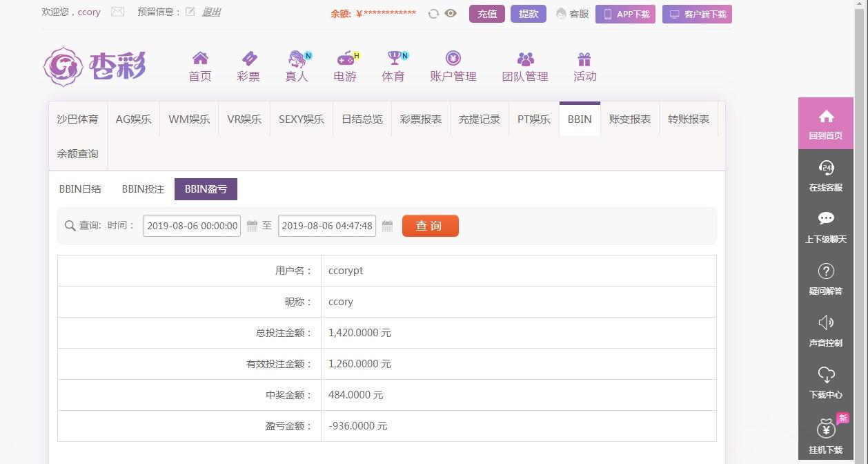Toggle 声音控制 sound control in sidebar
Screen dimensions: 868x464
coord(826,331)
